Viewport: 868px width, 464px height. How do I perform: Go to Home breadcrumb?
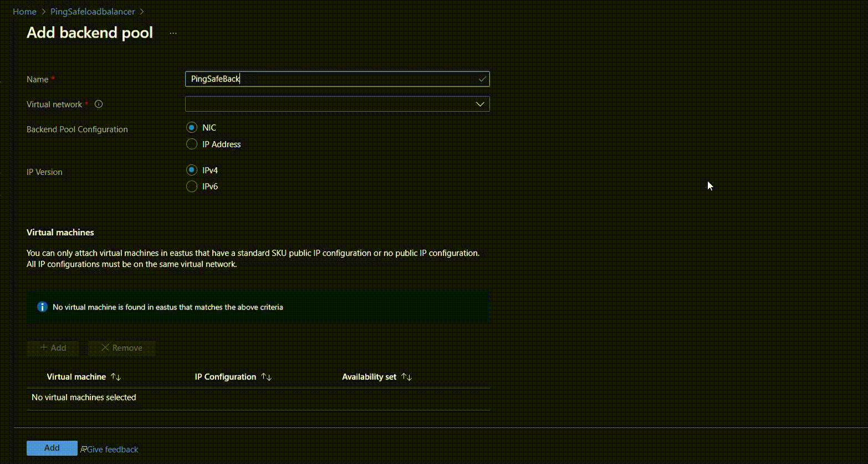[24, 12]
